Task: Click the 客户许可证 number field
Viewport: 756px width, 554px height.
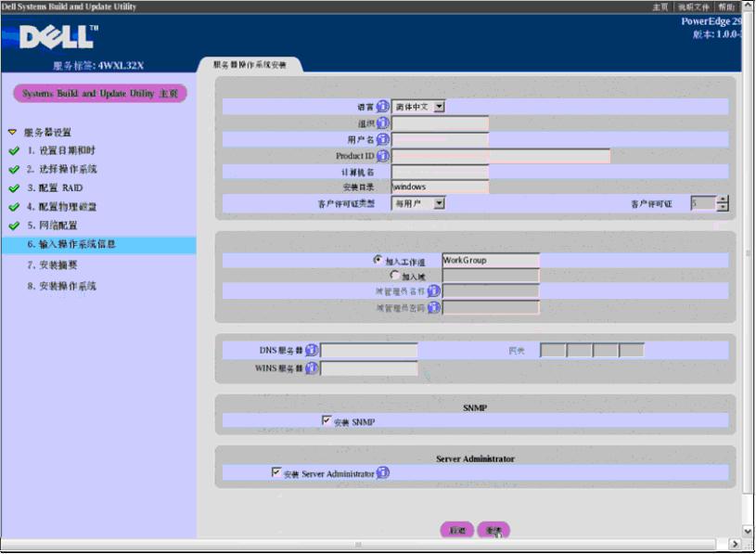Action: (x=703, y=203)
